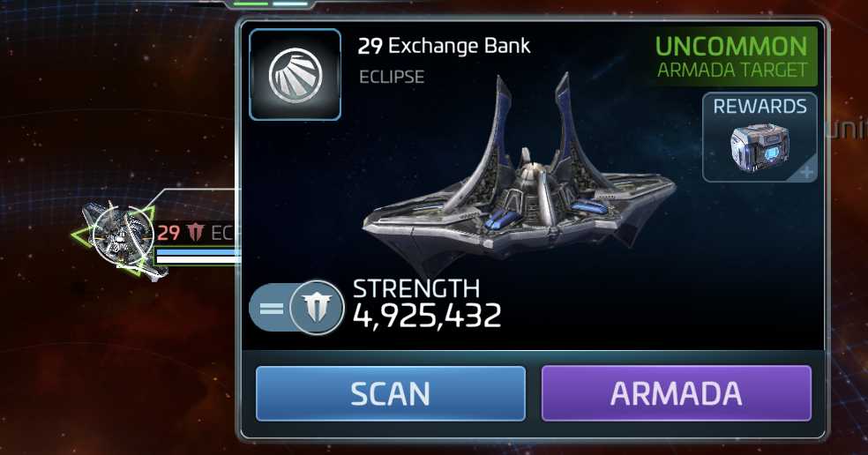
Task: Click the Uncommon Armada Target badge
Action: click(731, 57)
